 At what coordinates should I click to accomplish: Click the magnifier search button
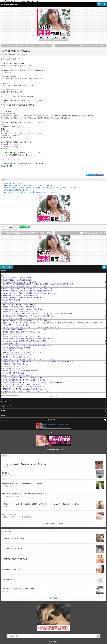tap(98, 636)
